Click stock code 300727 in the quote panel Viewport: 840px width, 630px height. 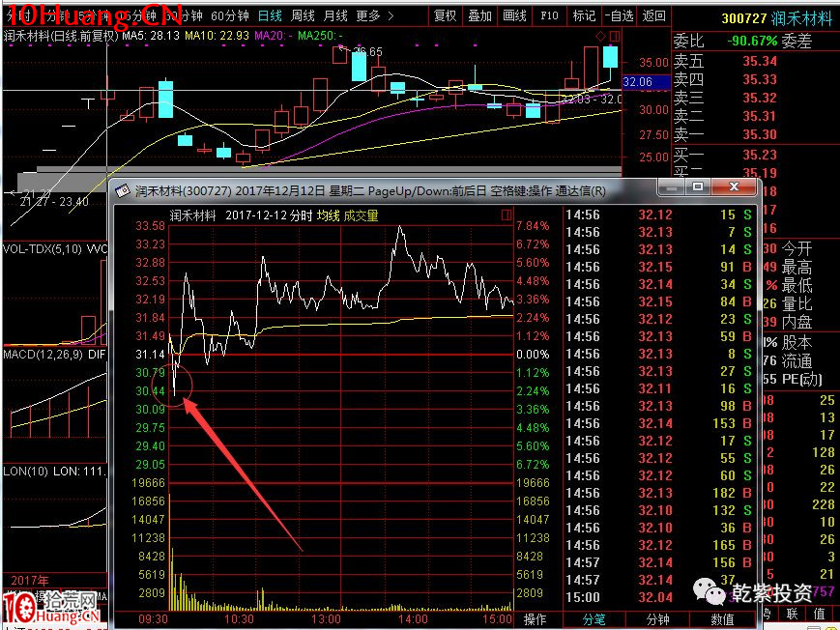point(744,18)
